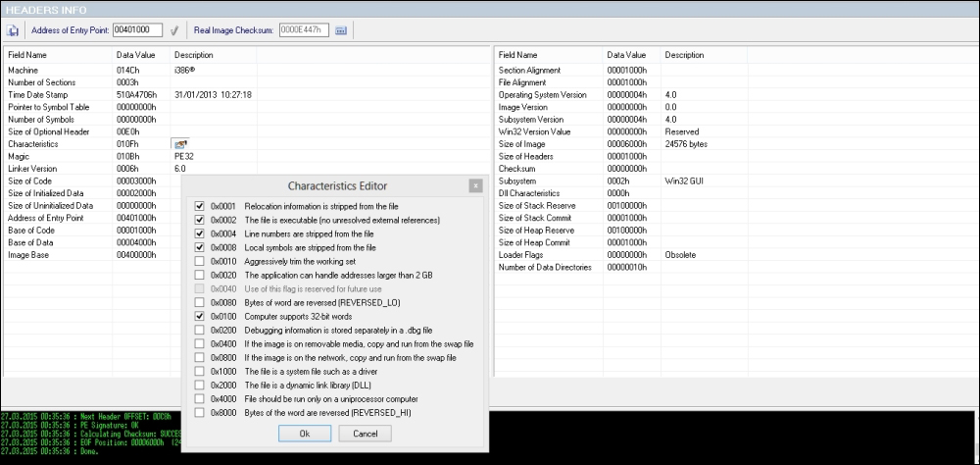Image resolution: width=980 pixels, height=465 pixels.
Task: Click left table Data Value column header
Action: click(x=141, y=55)
